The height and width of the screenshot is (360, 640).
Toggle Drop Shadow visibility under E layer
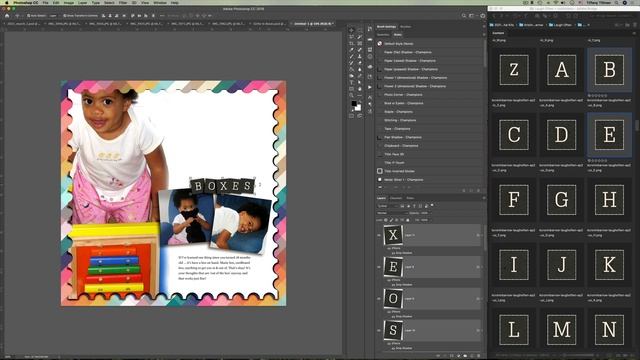coord(393,284)
